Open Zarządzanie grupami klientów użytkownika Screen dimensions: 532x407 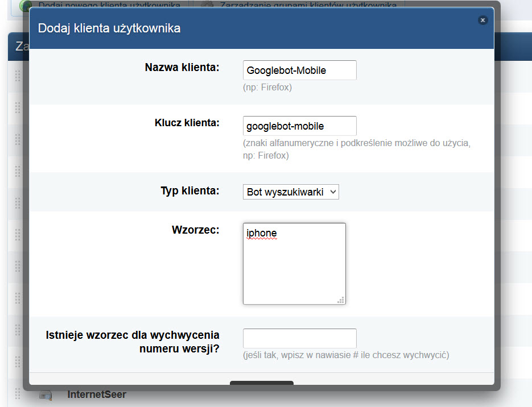point(307,5)
